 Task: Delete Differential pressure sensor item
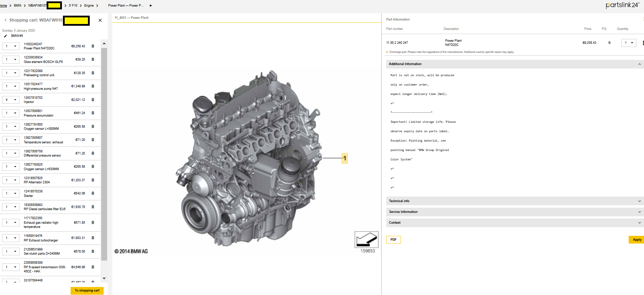point(93,153)
